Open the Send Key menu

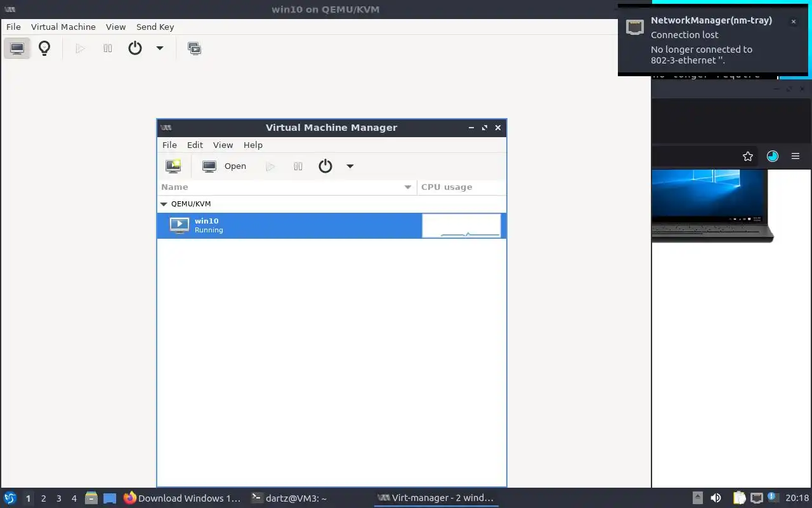[x=155, y=27]
